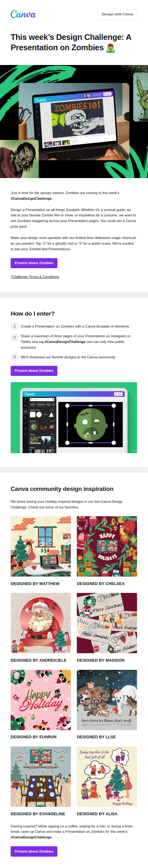Open the polar bear design by Llse
Viewport: 148px width, 868px height.
(x=107, y=700)
